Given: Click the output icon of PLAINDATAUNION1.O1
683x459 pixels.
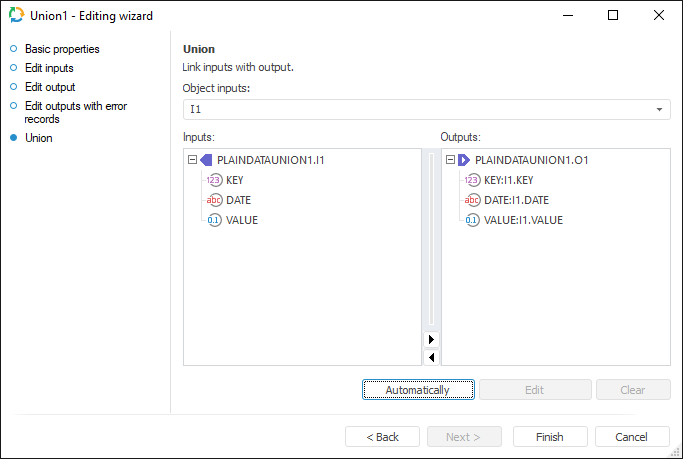Looking at the screenshot, I should [x=464, y=160].
